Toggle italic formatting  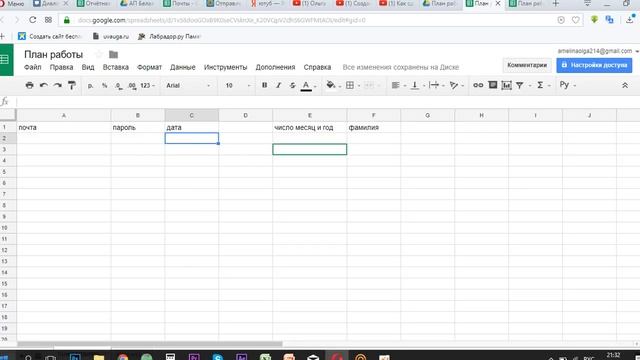278,85
